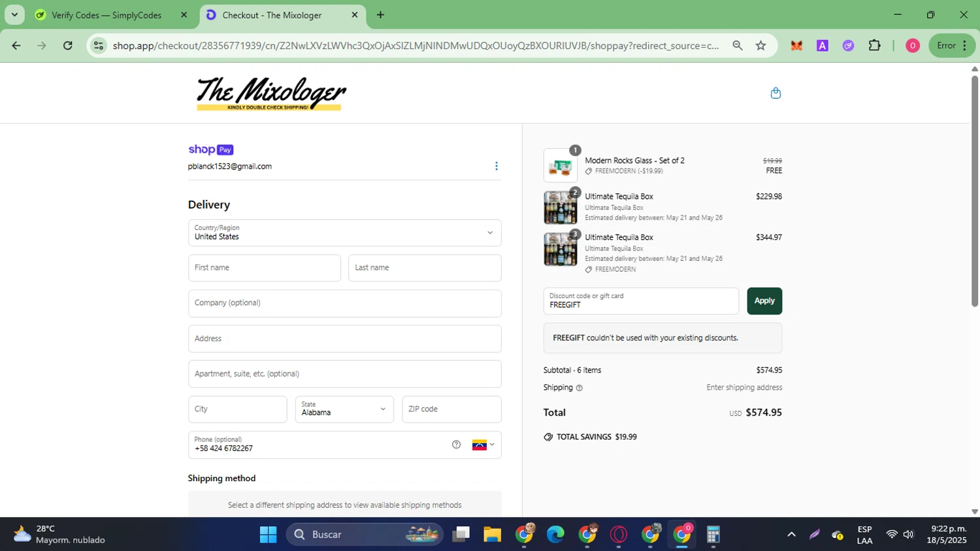Open a new browser tab
980x551 pixels.
[x=380, y=15]
